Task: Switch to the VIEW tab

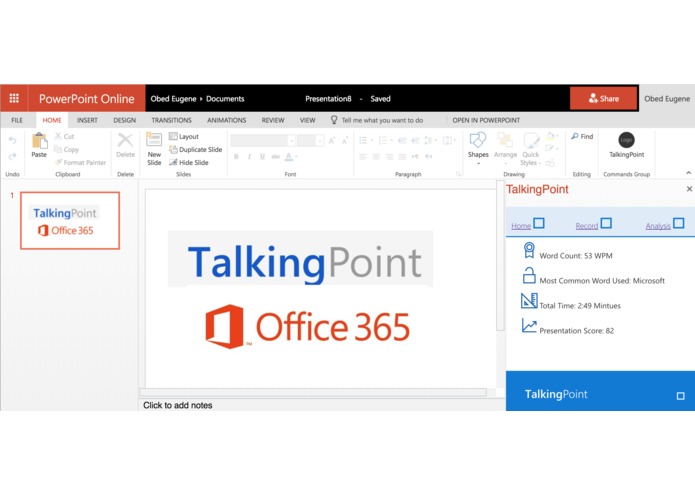Action: point(307,120)
